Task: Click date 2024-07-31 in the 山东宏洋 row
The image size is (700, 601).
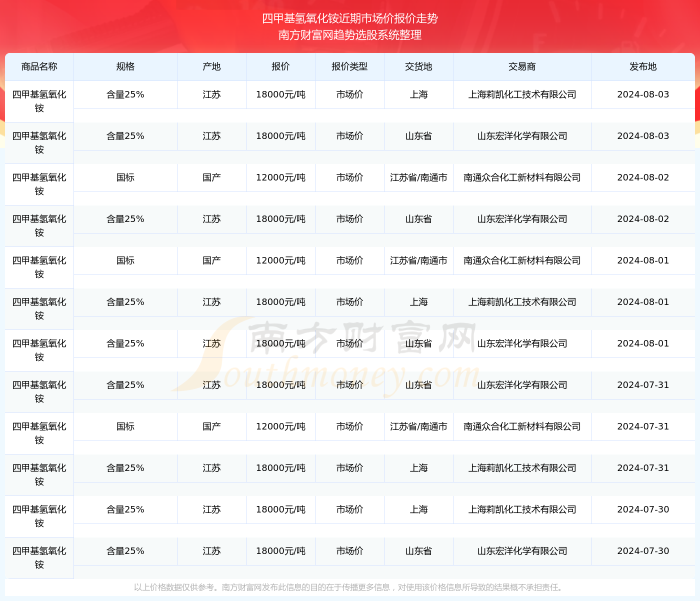Action: tap(643, 385)
